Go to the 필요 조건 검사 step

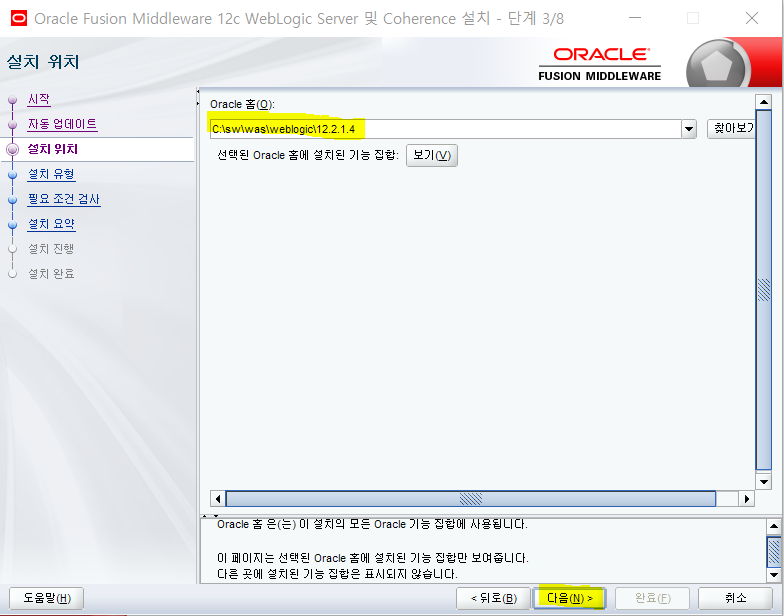(64, 199)
